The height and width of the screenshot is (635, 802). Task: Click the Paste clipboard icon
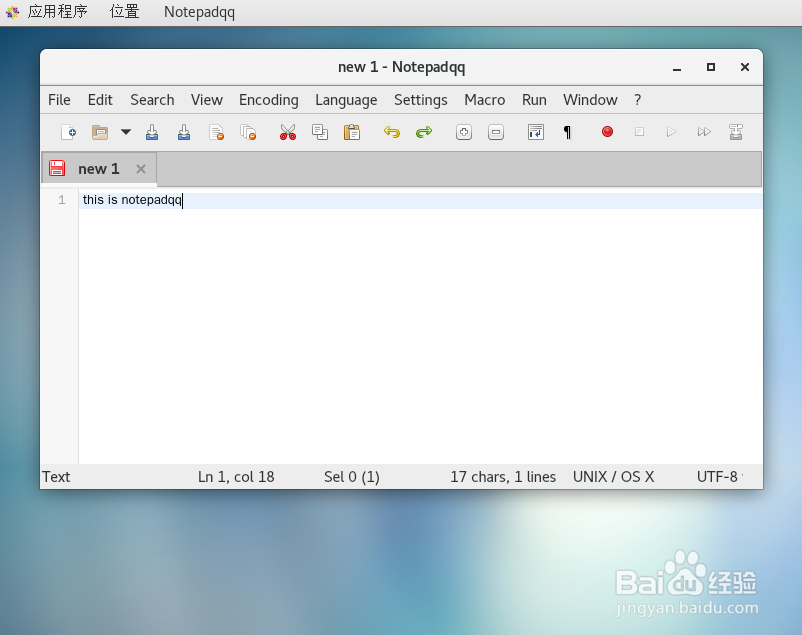coord(352,132)
